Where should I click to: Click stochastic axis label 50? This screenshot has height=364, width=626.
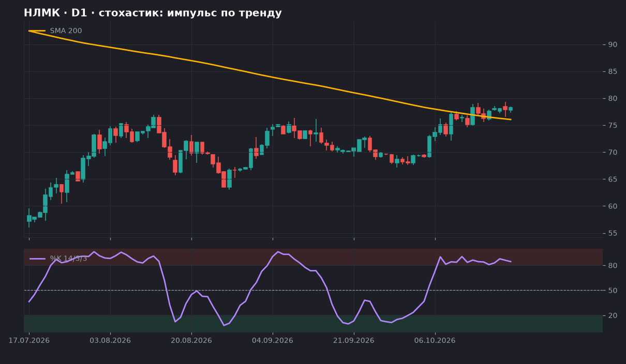[x=613, y=291]
